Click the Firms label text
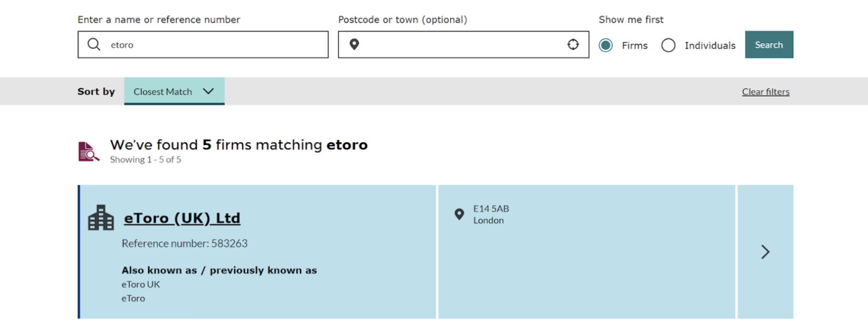The width and height of the screenshot is (868, 328). 635,46
